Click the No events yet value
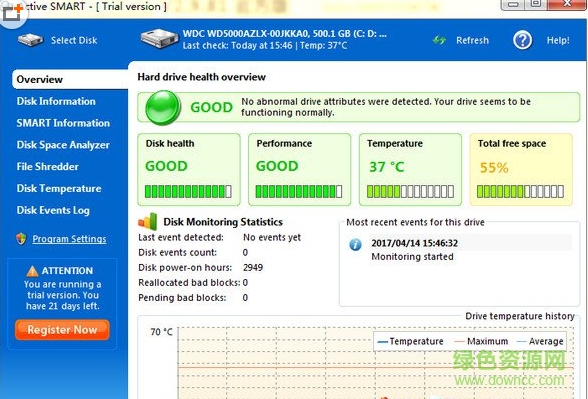Image resolution: width=588 pixels, height=399 pixels. click(x=272, y=237)
